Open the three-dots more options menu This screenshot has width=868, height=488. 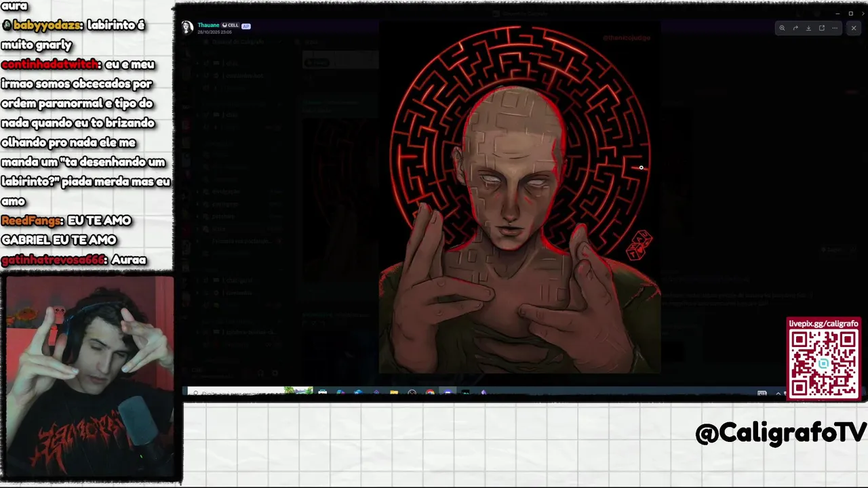pos(835,28)
